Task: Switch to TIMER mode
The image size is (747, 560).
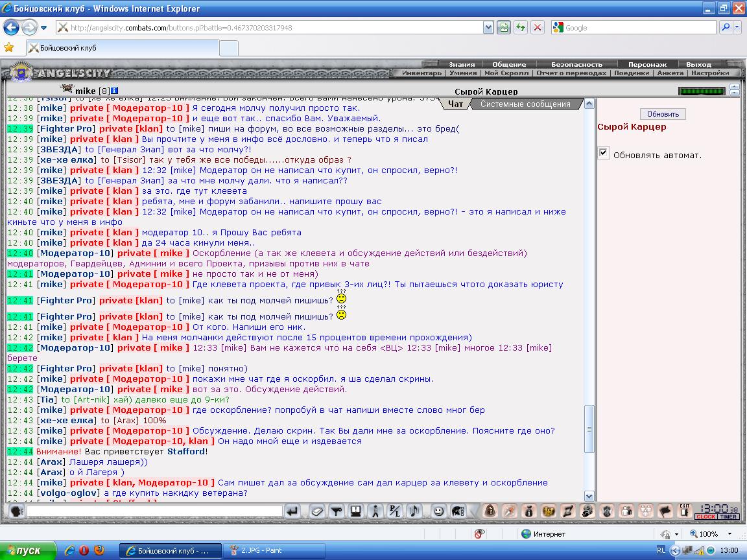Action: click(728, 517)
